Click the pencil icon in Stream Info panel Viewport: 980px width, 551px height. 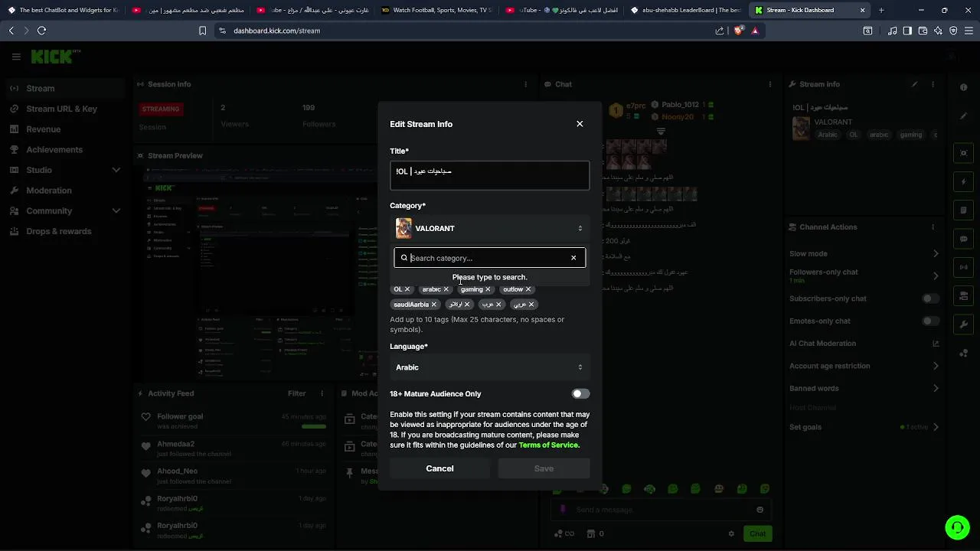point(914,84)
